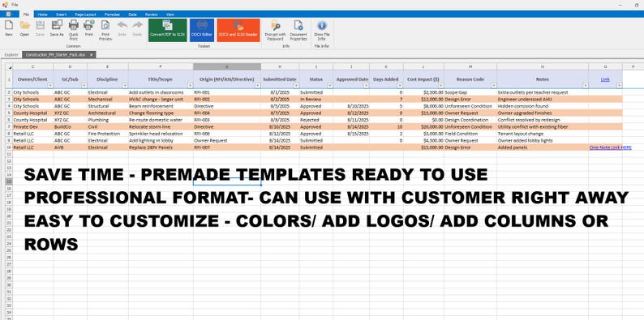
Task: Click the Save As icon
Action: (x=57, y=28)
